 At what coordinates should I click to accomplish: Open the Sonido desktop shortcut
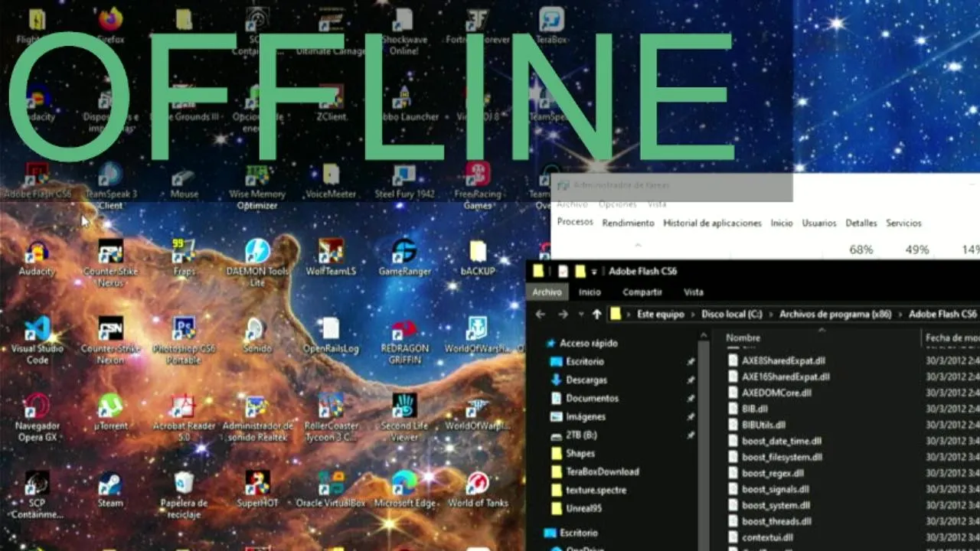click(x=257, y=334)
